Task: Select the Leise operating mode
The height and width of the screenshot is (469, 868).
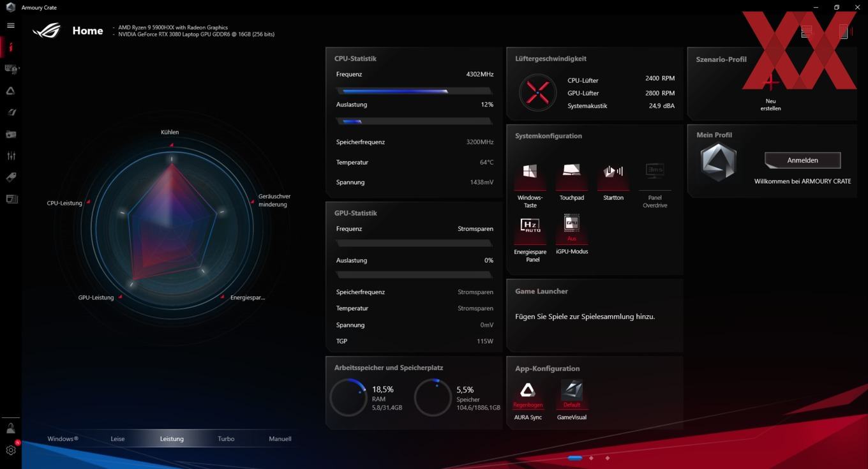Action: [x=117, y=439]
